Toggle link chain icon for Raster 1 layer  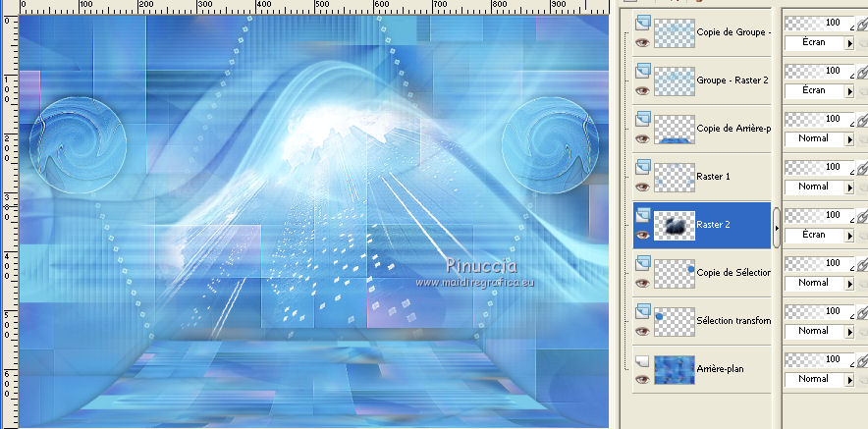click(862, 168)
